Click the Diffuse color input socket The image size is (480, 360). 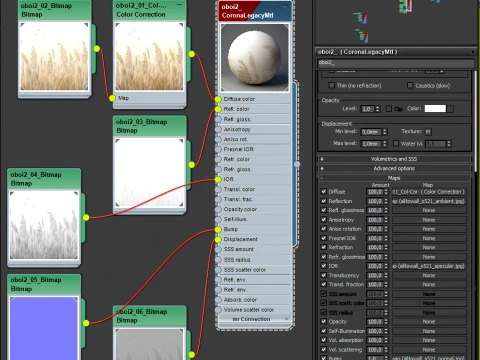click(218, 99)
